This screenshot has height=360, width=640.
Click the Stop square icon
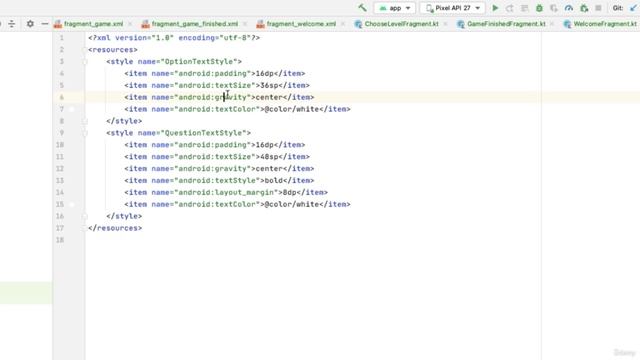click(598, 8)
